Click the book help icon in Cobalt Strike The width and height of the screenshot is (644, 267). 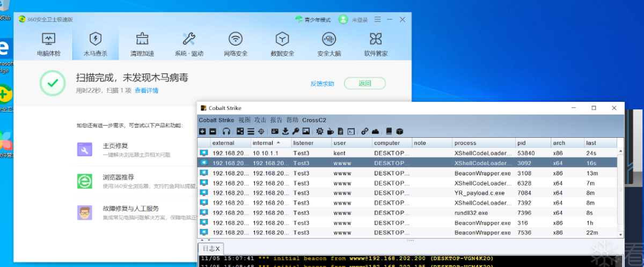pyautogui.click(x=389, y=131)
